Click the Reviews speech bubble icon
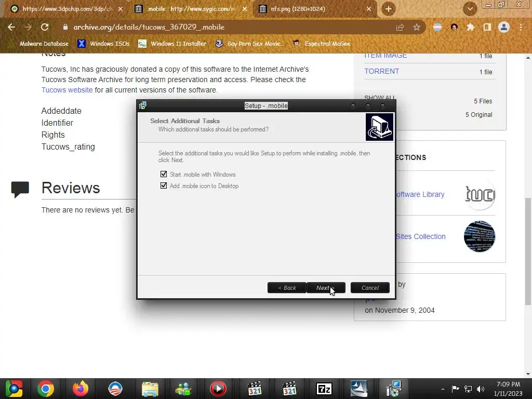The width and height of the screenshot is (532, 399). coord(20,190)
